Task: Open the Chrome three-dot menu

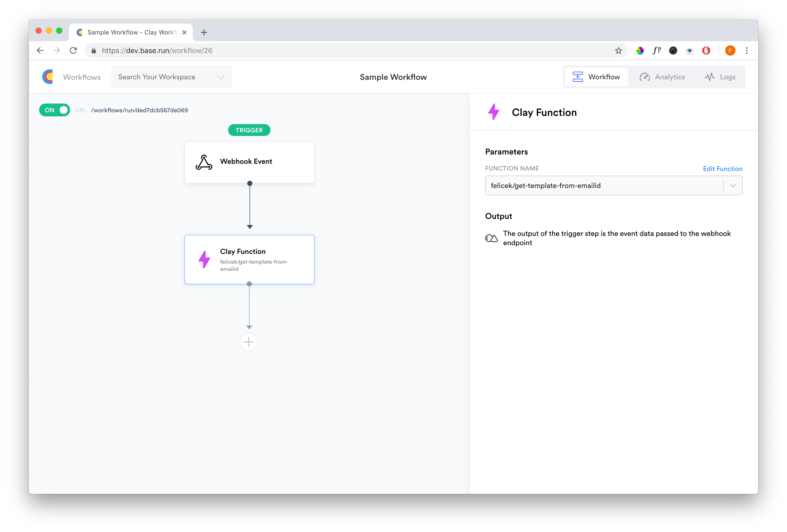Action: tap(746, 51)
